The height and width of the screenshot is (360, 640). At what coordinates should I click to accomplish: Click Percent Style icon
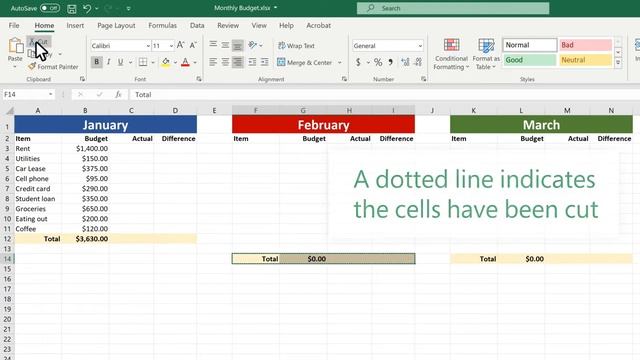(378, 62)
